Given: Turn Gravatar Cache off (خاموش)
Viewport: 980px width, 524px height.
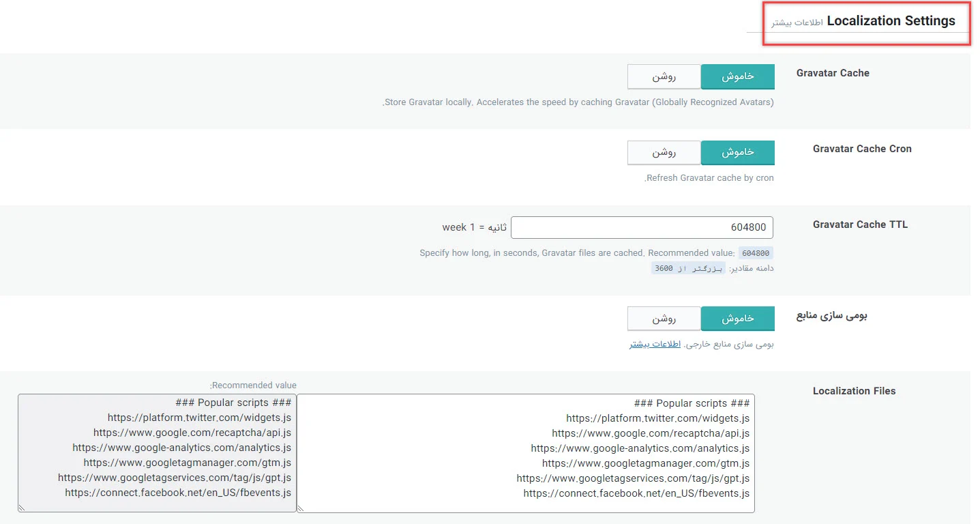Looking at the screenshot, I should (x=738, y=76).
